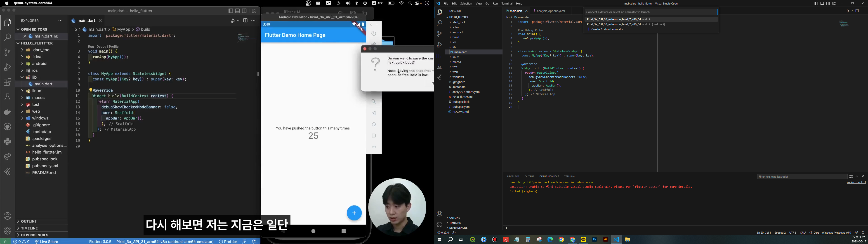Image resolution: width=868 pixels, height=244 pixels.
Task: Open Run and Debug in the Windows VS Code
Action: 439,45
